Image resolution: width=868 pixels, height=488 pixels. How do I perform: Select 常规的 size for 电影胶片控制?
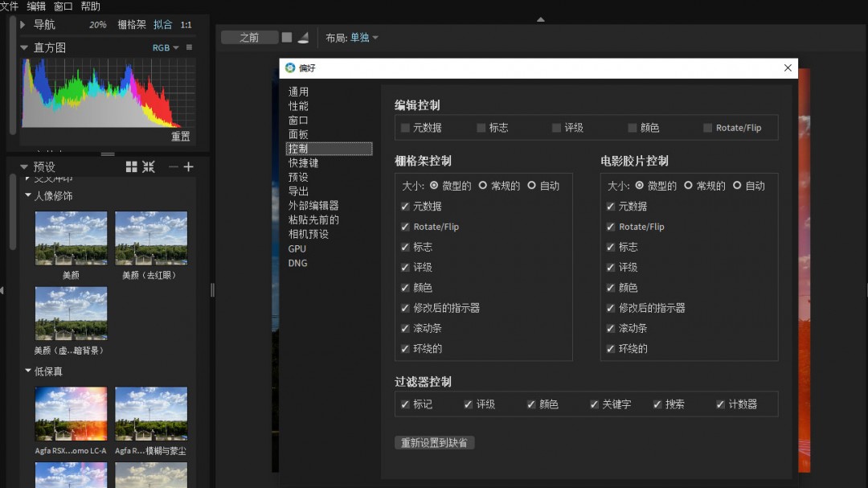click(x=688, y=186)
